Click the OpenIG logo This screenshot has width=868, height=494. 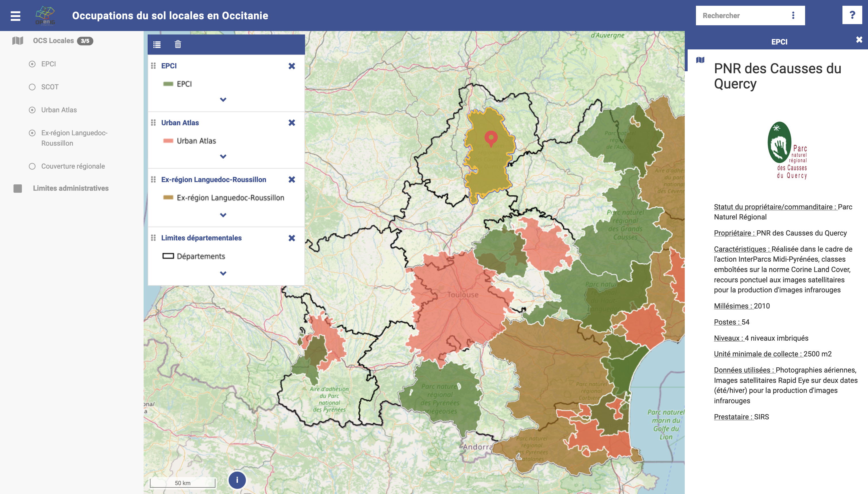click(x=45, y=16)
